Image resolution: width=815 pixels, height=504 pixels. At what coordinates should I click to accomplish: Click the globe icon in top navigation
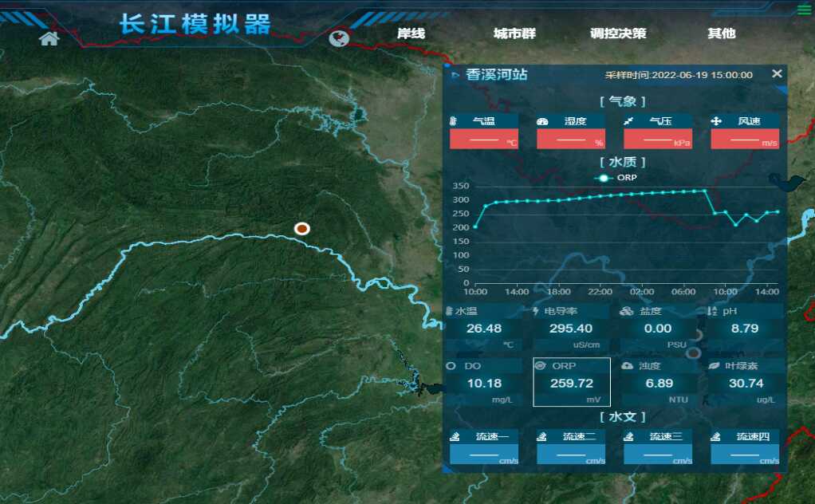tap(339, 38)
